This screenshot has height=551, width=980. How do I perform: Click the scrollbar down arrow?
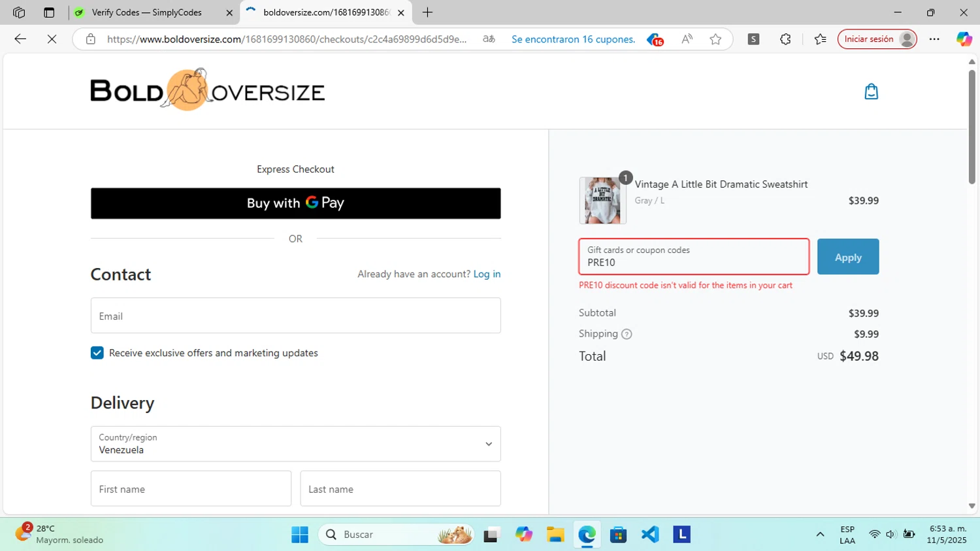click(x=972, y=506)
